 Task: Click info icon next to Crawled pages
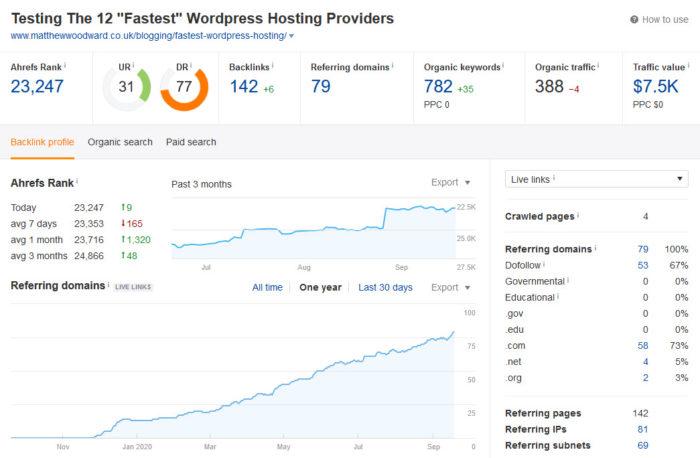pyautogui.click(x=579, y=216)
